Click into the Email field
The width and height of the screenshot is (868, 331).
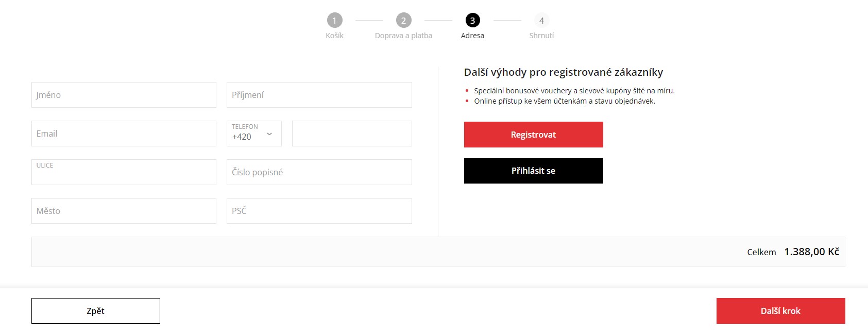click(x=124, y=134)
